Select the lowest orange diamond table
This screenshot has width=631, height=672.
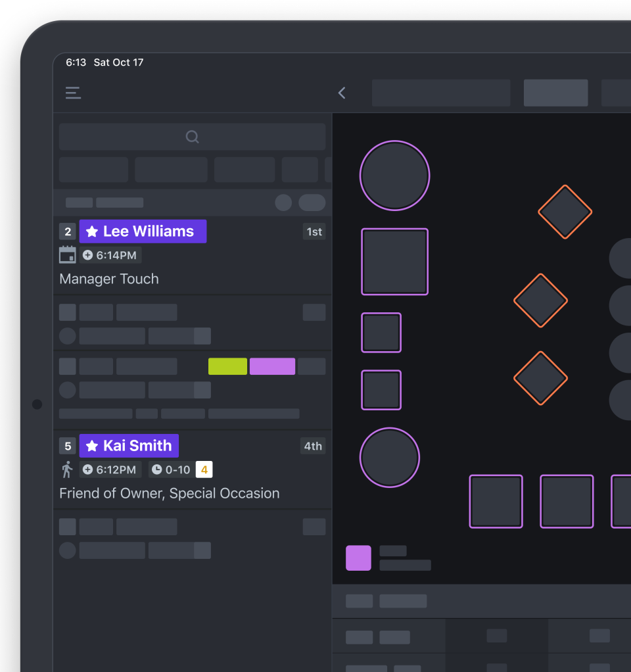click(x=540, y=378)
